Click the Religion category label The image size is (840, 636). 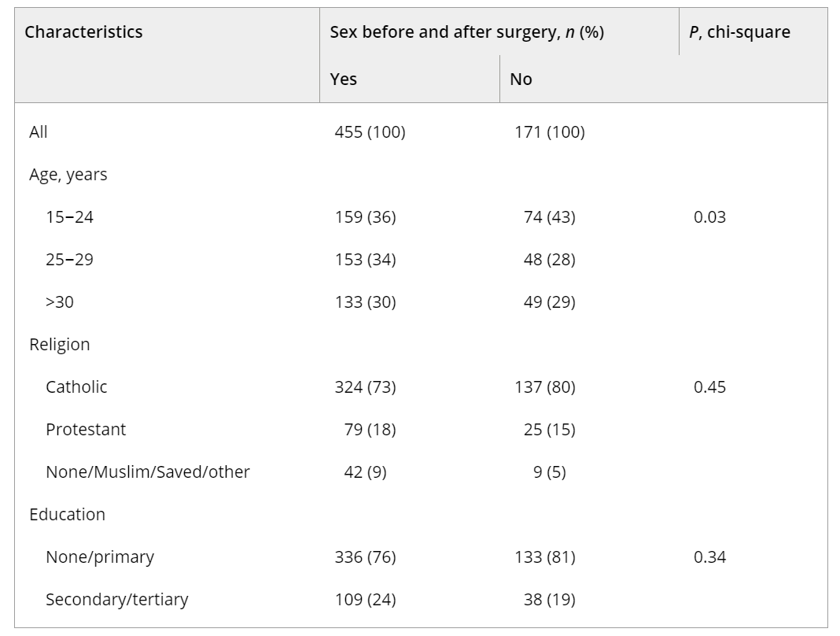pyautogui.click(x=60, y=345)
